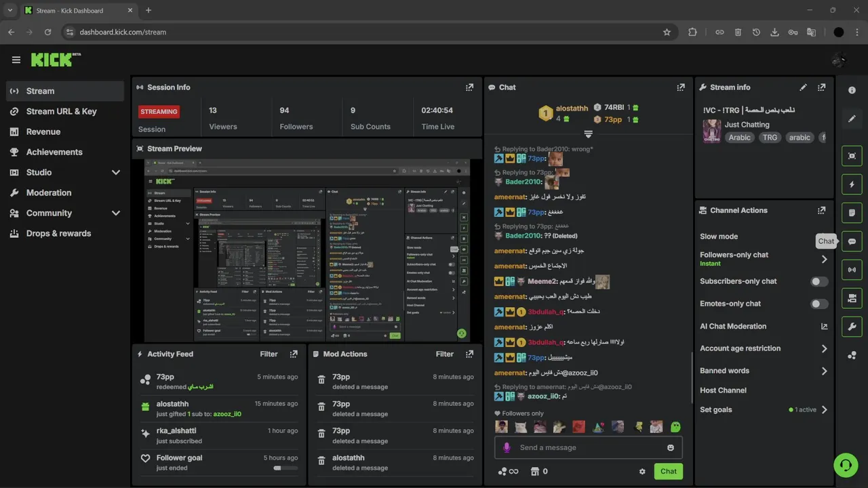Enable Subscribers-only chat toggle
Image resolution: width=868 pixels, height=488 pixels.
[819, 281]
